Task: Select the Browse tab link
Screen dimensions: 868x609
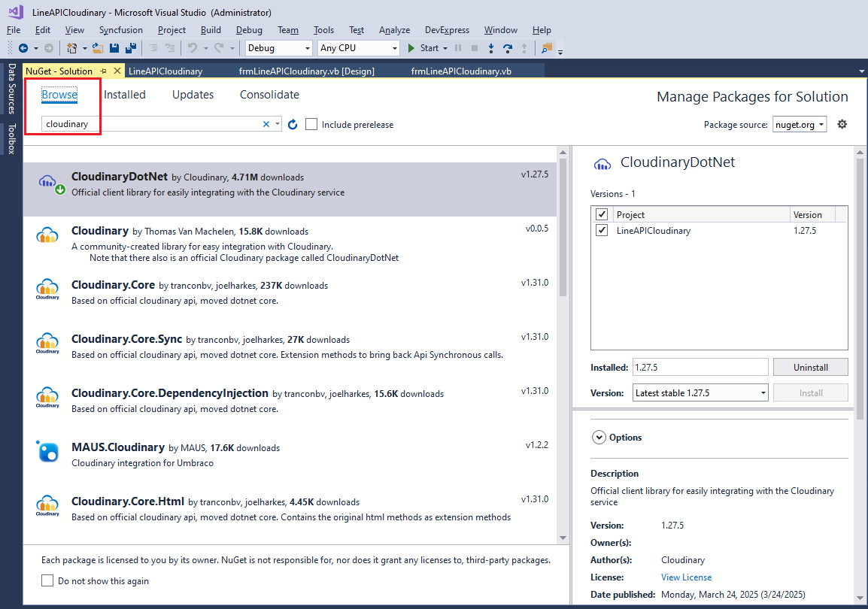Action: (x=59, y=95)
